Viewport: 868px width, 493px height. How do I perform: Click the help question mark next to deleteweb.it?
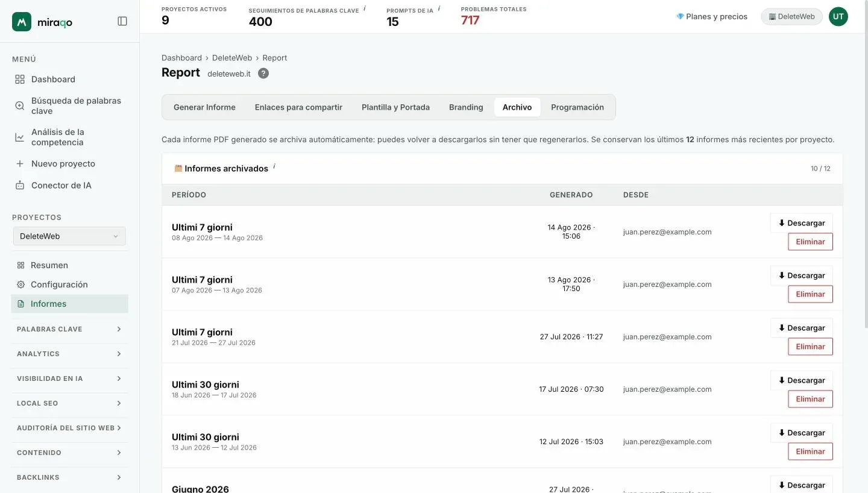tap(263, 74)
